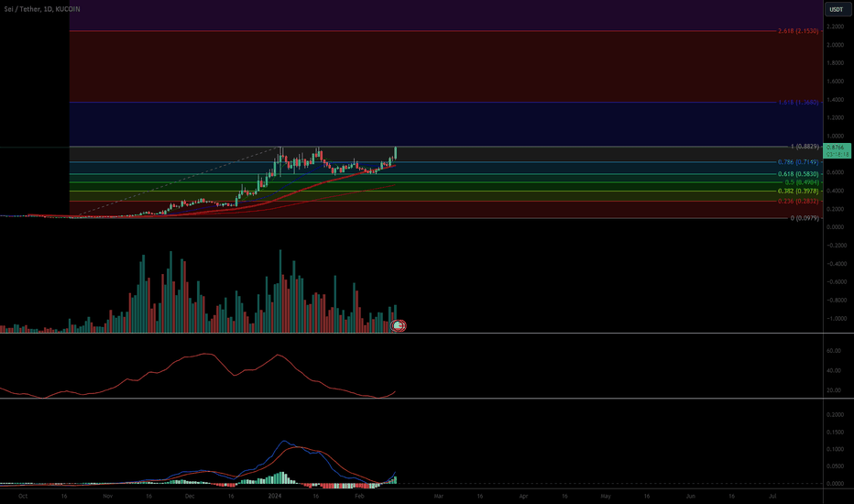The image size is (854, 504).
Task: Click the Mar label on time axis
Action: pyautogui.click(x=438, y=497)
